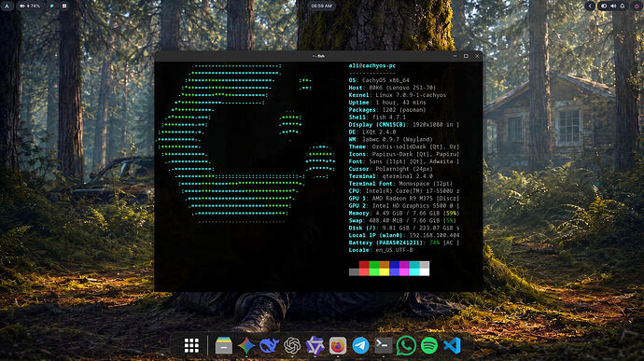Screen dimensions: 644x361
Task: Click the 'GPU 2: Intel HD Graphics 5500' line
Action: (x=404, y=206)
